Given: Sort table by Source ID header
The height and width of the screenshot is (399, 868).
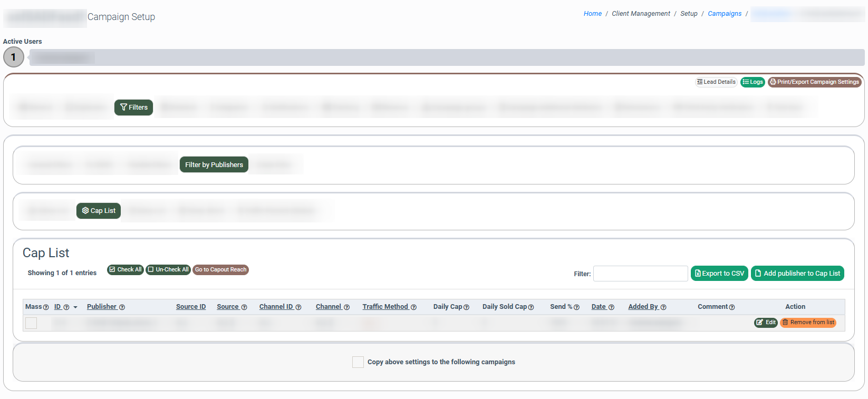Looking at the screenshot, I should [x=190, y=307].
